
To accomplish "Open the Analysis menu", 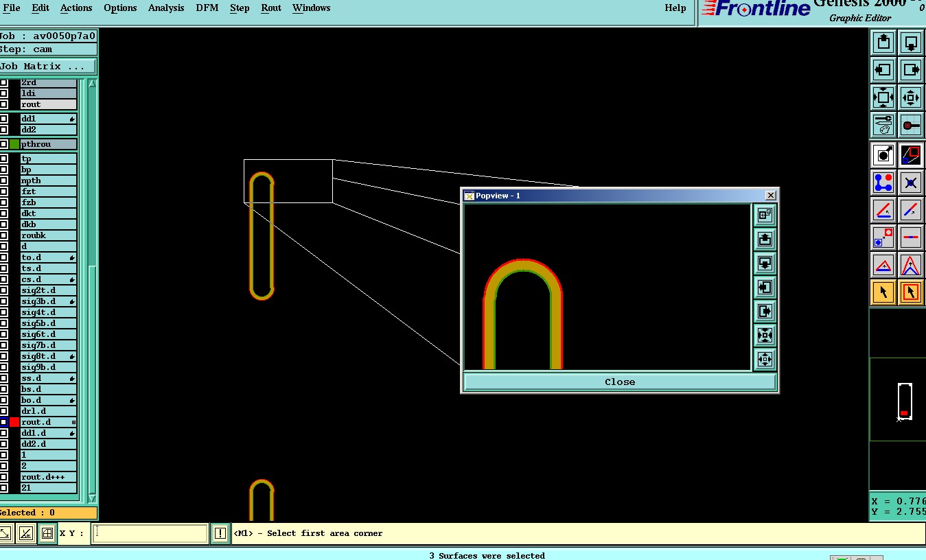I will pyautogui.click(x=166, y=8).
